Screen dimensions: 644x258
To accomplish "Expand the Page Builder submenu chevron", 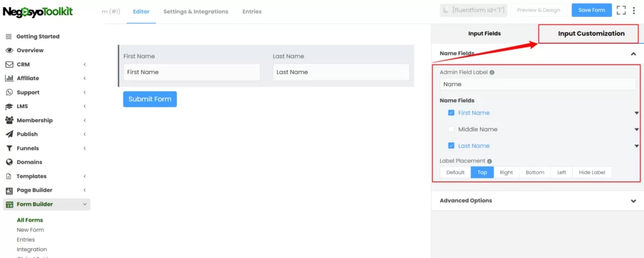I will pos(85,190).
